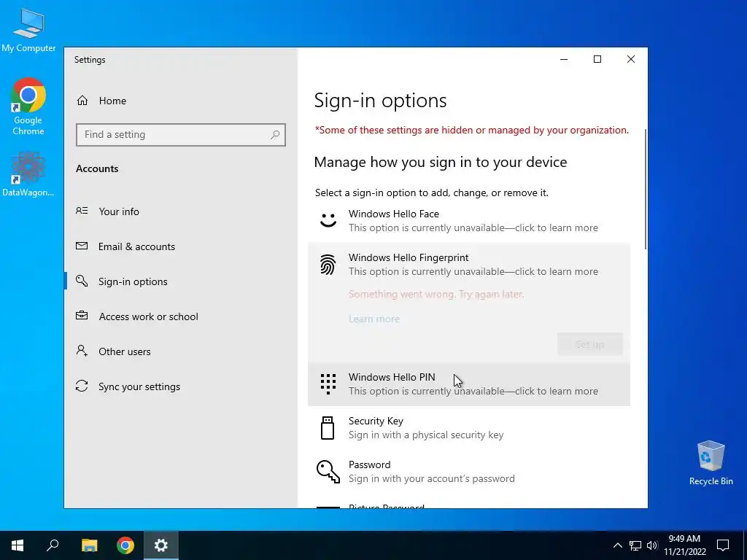Image resolution: width=747 pixels, height=560 pixels.
Task: Click the Access work or school briefcase icon
Action: tap(82, 316)
